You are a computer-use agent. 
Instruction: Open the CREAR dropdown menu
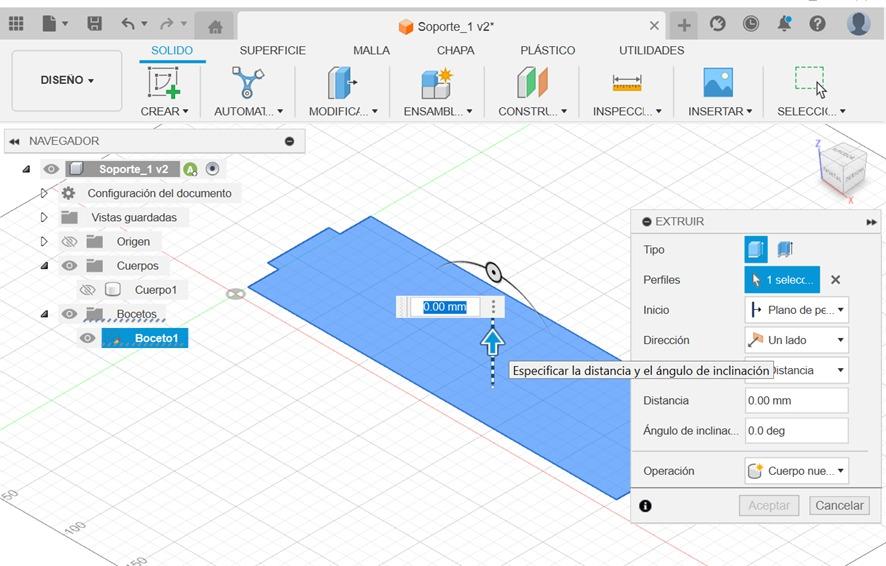click(x=164, y=111)
